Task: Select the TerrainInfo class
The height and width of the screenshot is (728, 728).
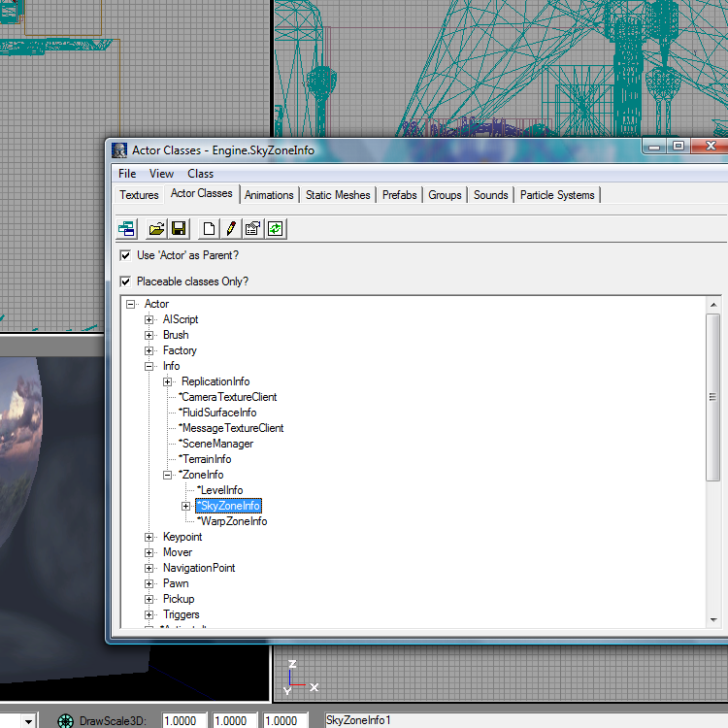Action: (x=205, y=459)
